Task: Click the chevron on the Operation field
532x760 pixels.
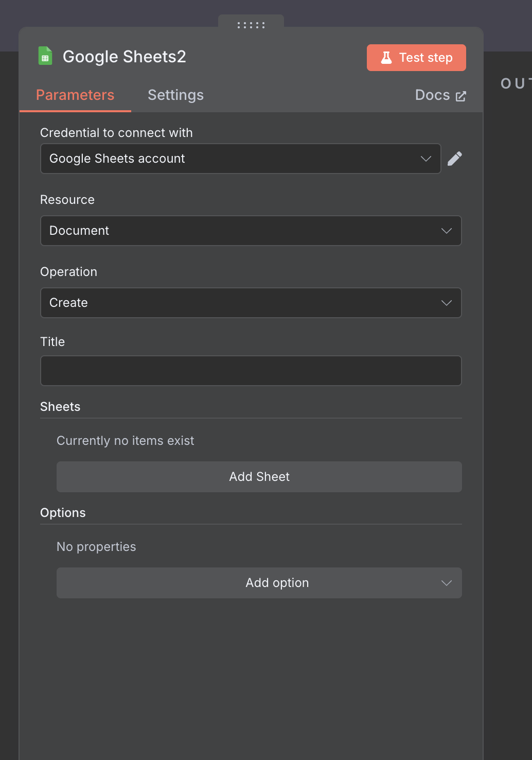Action: (x=446, y=303)
